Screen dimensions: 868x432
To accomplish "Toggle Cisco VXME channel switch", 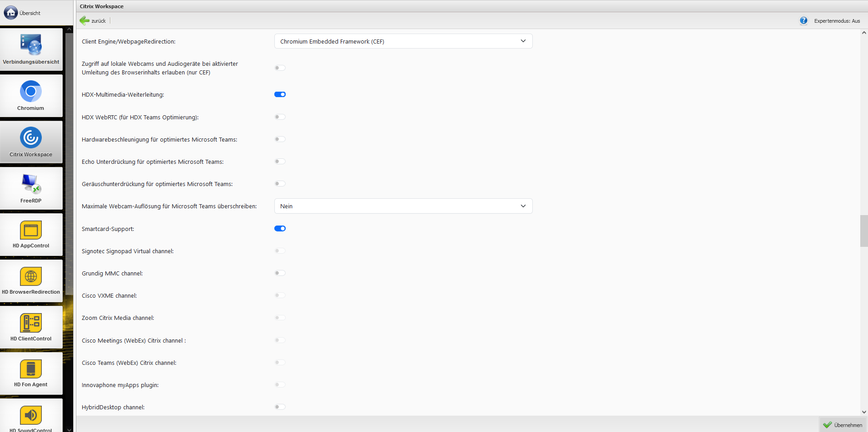I will [x=280, y=295].
